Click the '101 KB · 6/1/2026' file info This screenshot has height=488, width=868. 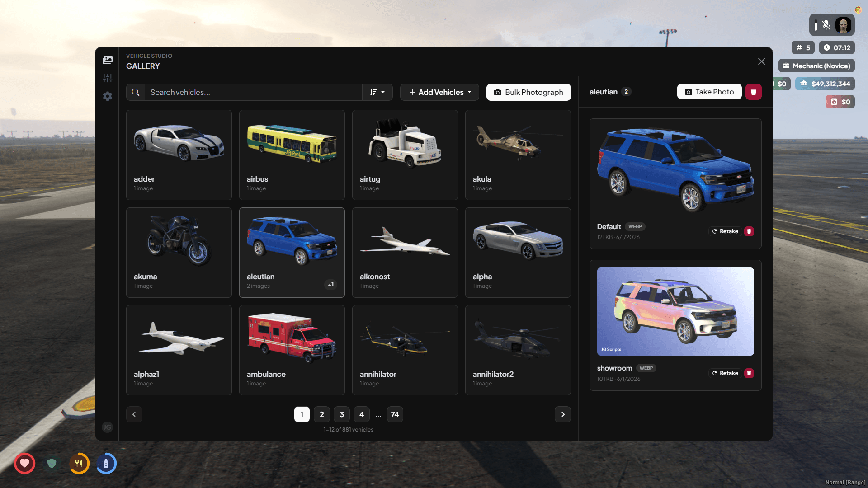[x=619, y=379]
